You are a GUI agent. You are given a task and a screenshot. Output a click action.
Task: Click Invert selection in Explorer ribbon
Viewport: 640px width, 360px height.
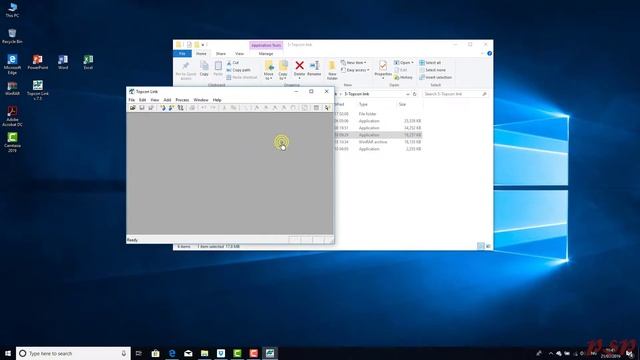[x=436, y=78]
